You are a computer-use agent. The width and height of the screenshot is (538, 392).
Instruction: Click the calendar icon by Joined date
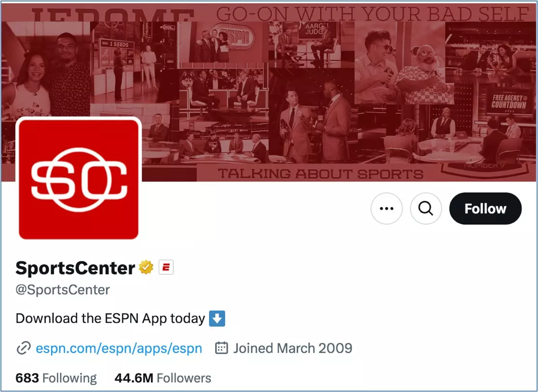pos(221,348)
